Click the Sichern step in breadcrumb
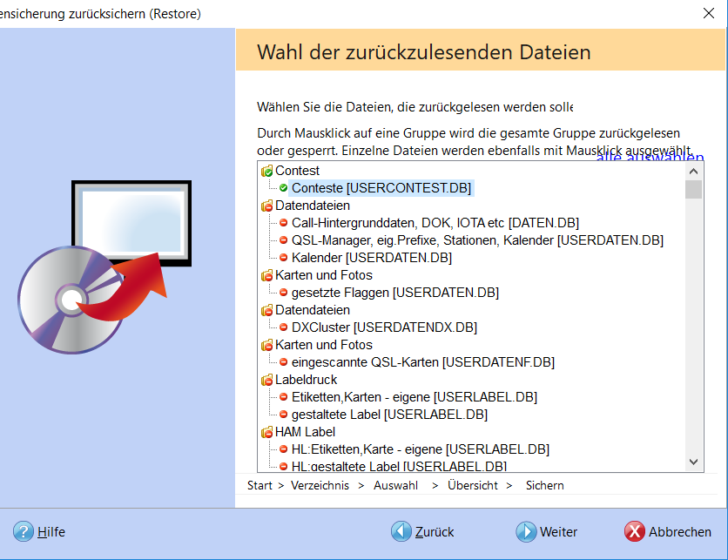 pyautogui.click(x=544, y=485)
